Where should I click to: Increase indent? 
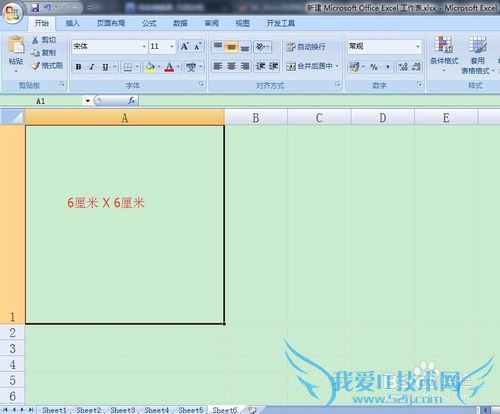pos(273,66)
